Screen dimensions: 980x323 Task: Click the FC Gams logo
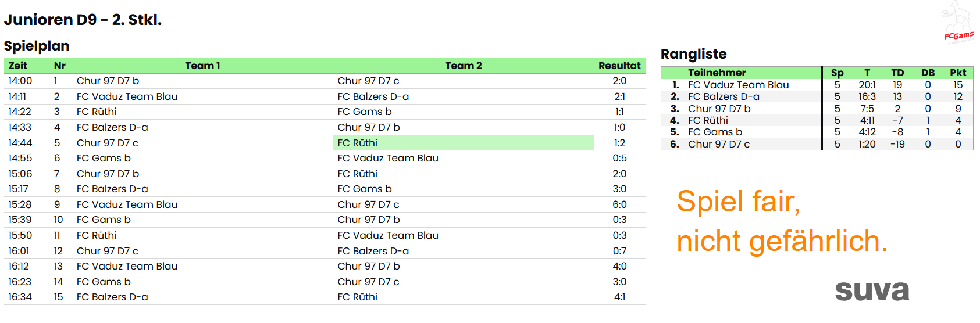pos(957,23)
